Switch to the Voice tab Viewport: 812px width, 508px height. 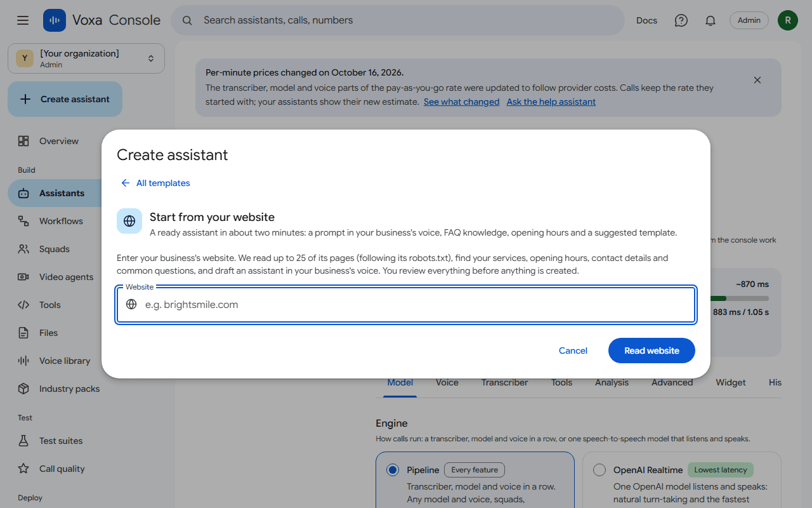[x=447, y=382]
